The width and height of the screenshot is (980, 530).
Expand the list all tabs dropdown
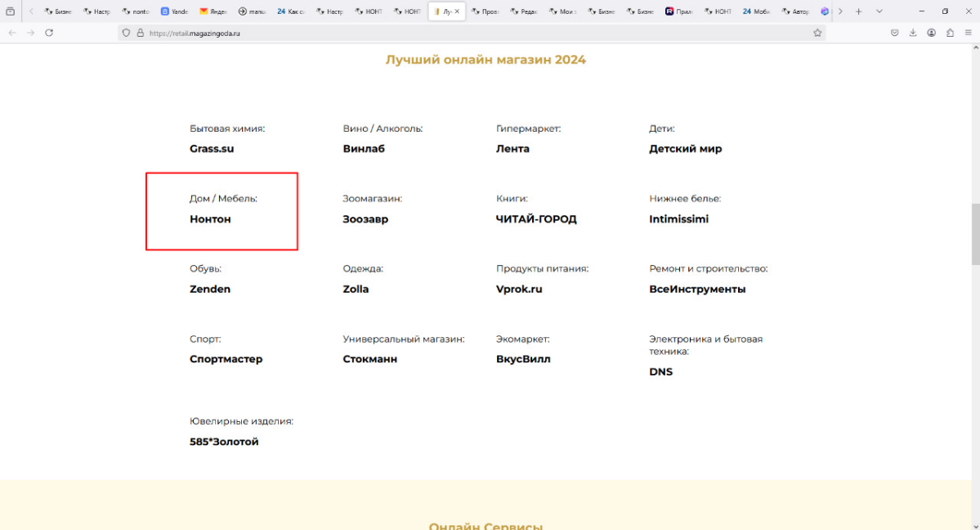tap(879, 11)
